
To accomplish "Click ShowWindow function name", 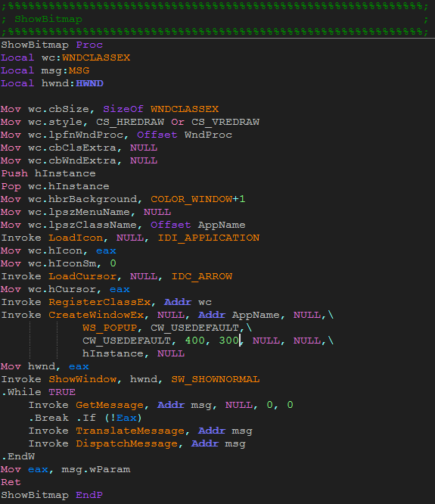I will click(x=82, y=379).
